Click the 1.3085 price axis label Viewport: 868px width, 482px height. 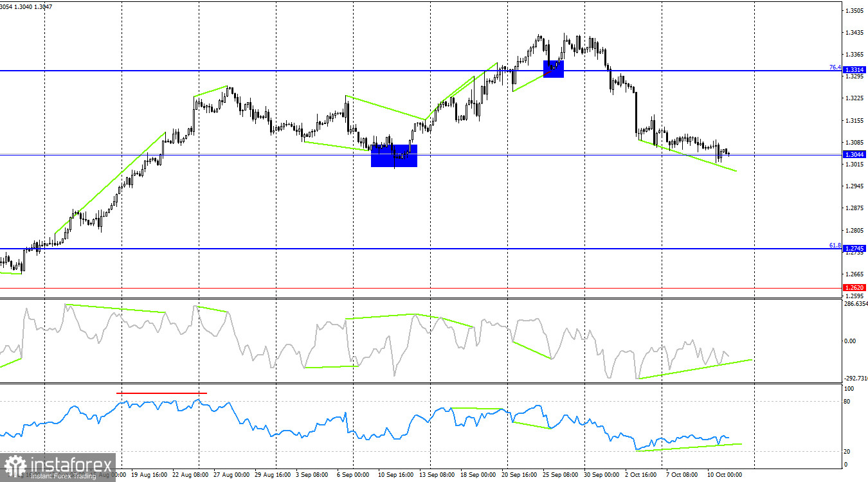tap(854, 143)
